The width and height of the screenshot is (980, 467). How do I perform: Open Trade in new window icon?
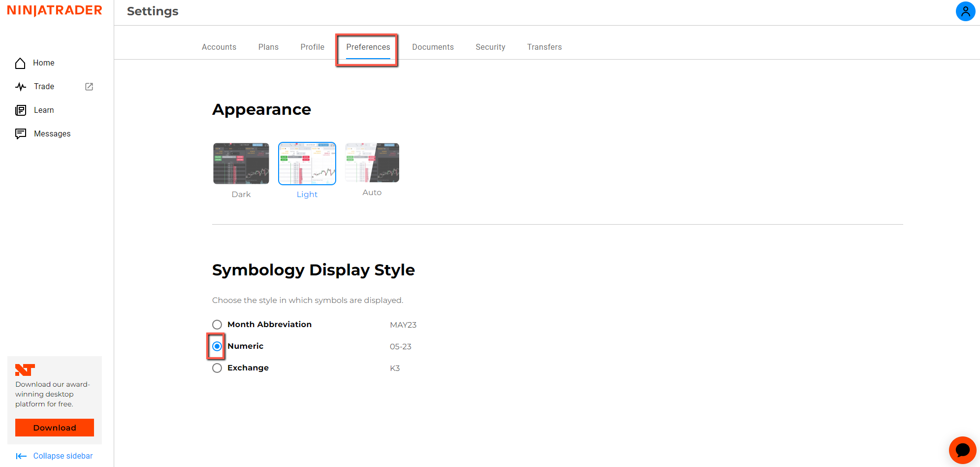(89, 87)
